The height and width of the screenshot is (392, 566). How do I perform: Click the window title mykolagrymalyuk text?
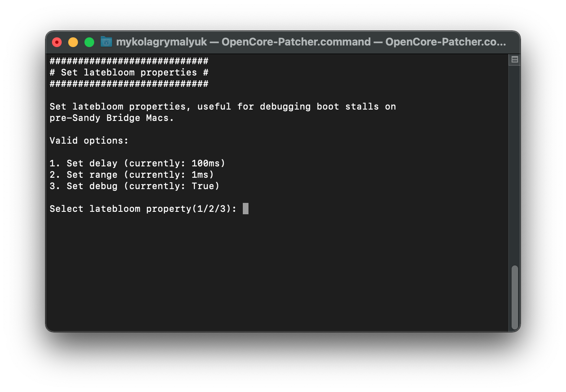point(162,42)
